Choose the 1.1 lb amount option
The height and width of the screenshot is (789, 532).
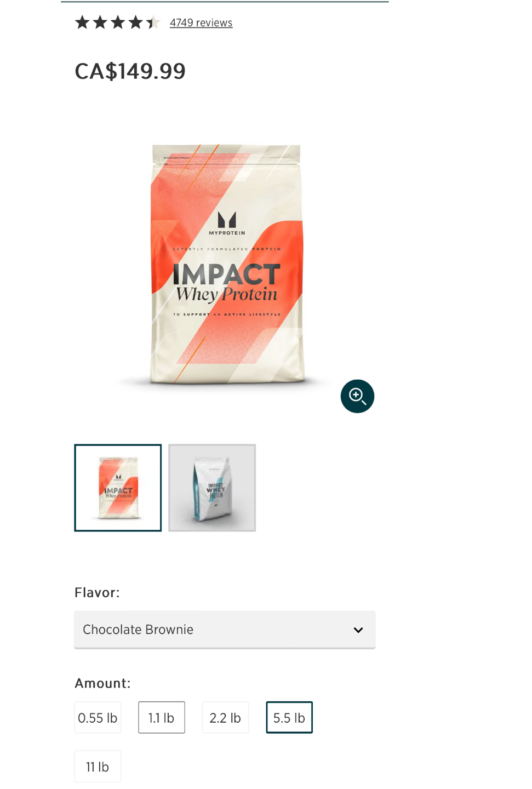click(162, 717)
